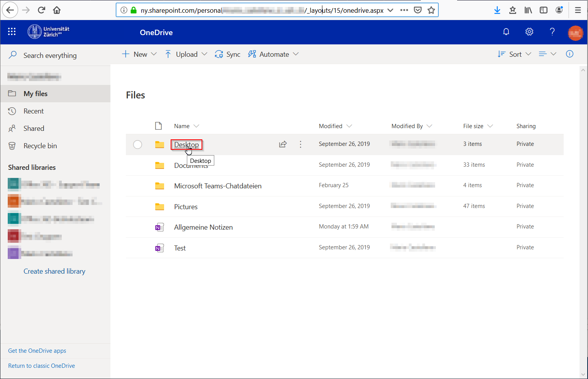Show address bar history dropdown
Screen dimensions: 588x379
390,10
